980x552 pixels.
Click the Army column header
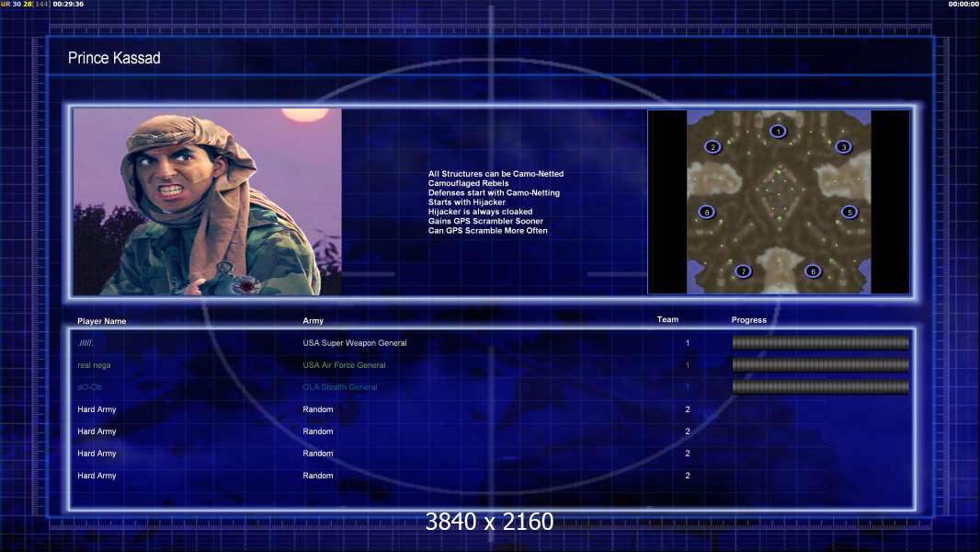[313, 321]
